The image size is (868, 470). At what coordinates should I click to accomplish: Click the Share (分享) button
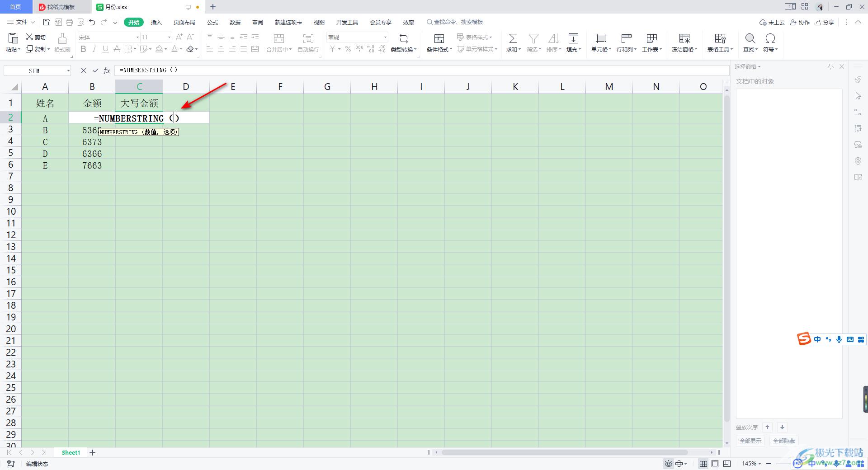pyautogui.click(x=825, y=22)
